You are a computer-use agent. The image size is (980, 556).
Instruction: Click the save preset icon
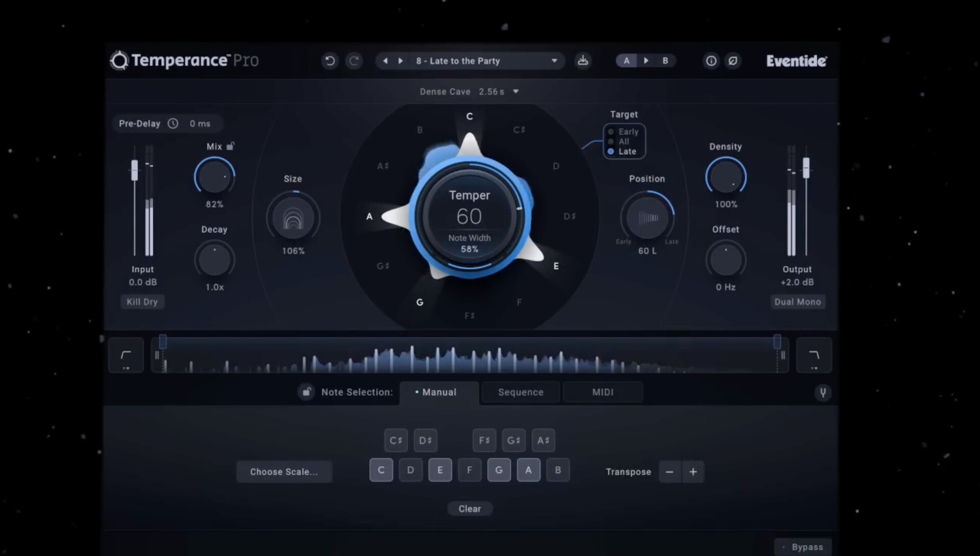[582, 61]
